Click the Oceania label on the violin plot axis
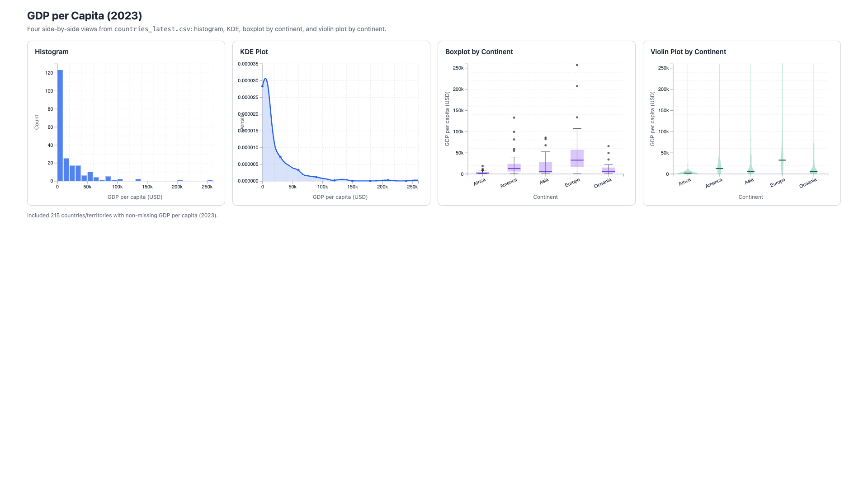Image resolution: width=868 pixels, height=488 pixels. (x=808, y=183)
